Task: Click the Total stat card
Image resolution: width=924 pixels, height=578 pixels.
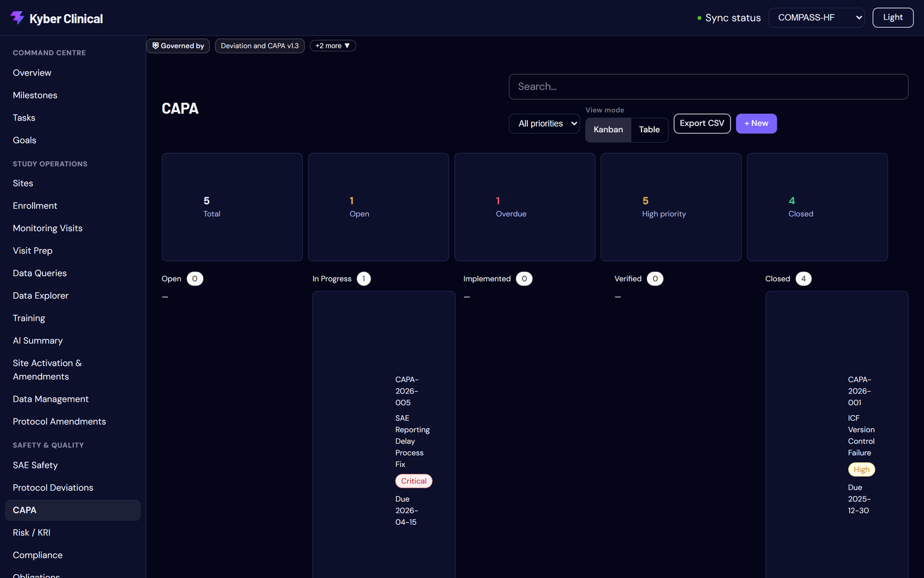Action: tap(232, 207)
